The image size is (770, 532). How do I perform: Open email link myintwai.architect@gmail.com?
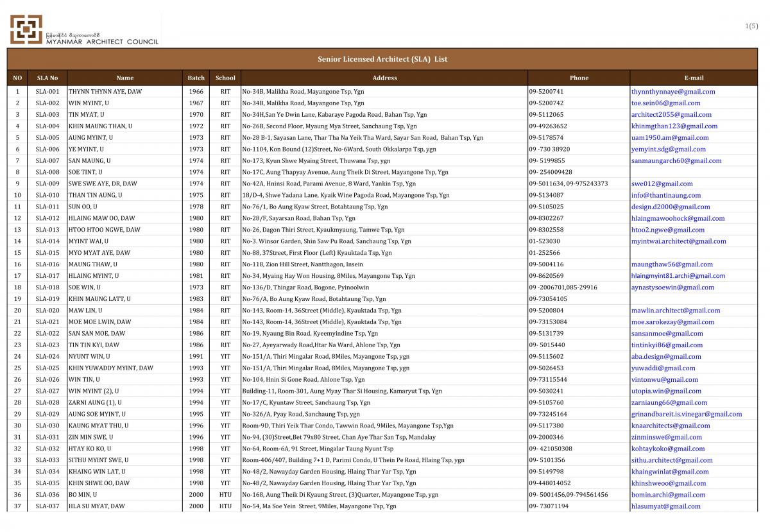coord(679,242)
